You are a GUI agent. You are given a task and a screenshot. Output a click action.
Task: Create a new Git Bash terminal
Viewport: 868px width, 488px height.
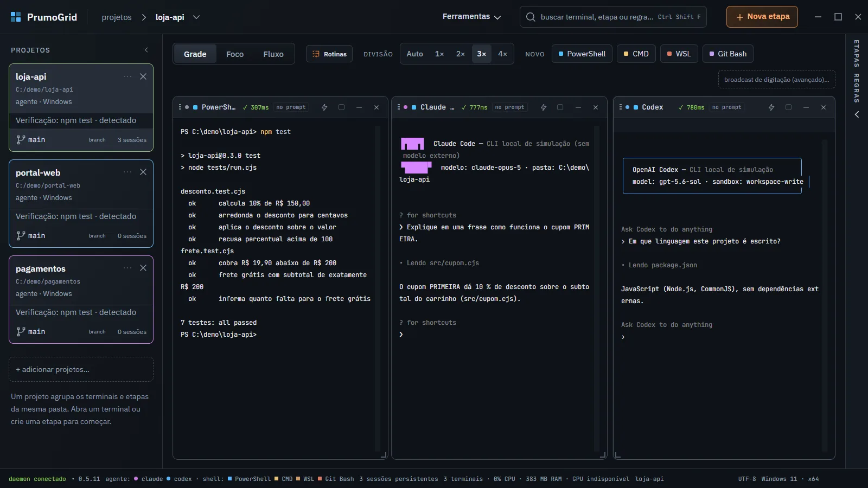[727, 54]
